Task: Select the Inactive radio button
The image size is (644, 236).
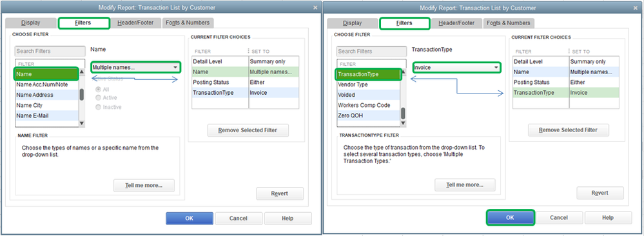Action: pos(98,107)
